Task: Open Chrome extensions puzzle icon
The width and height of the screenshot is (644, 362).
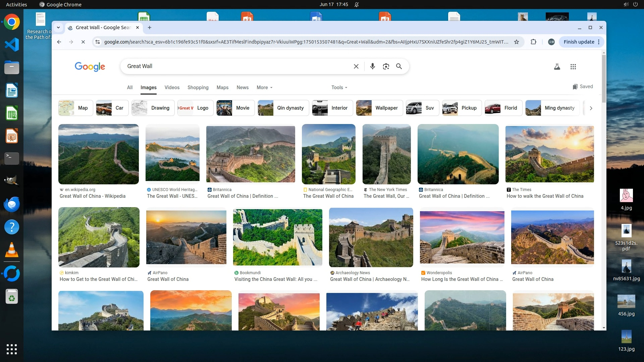Action: pyautogui.click(x=533, y=42)
